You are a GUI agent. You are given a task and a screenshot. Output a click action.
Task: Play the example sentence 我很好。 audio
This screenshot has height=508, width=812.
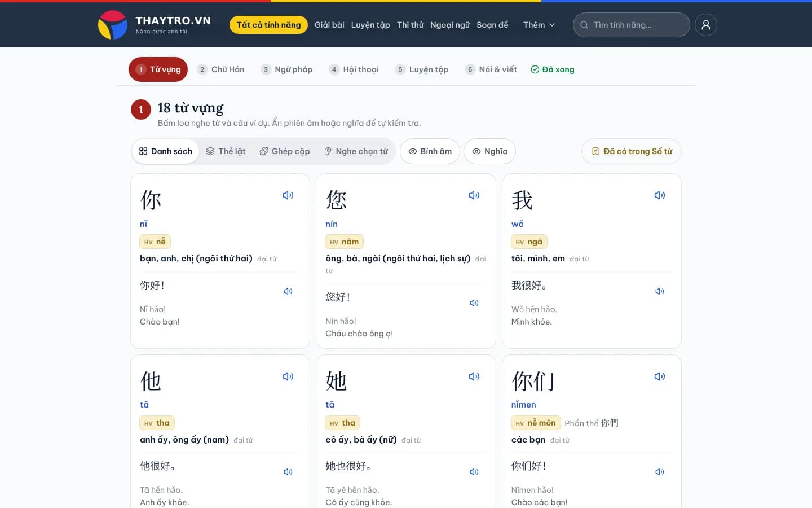660,291
